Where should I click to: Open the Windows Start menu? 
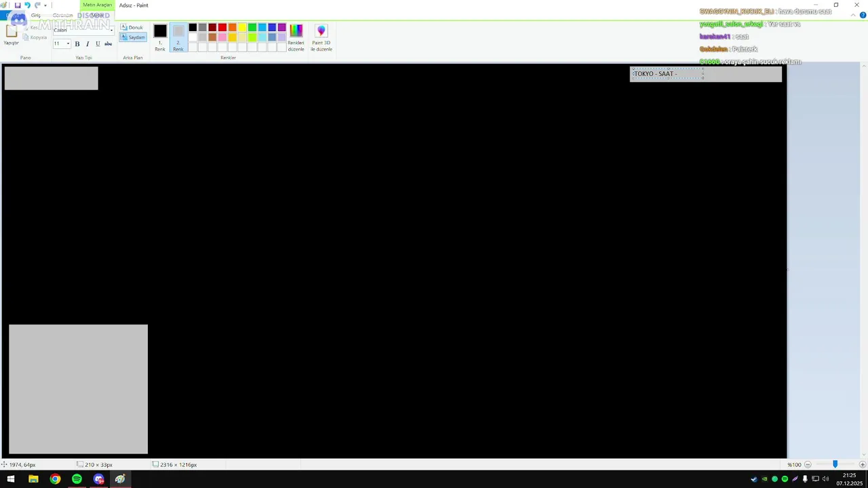[x=11, y=479]
